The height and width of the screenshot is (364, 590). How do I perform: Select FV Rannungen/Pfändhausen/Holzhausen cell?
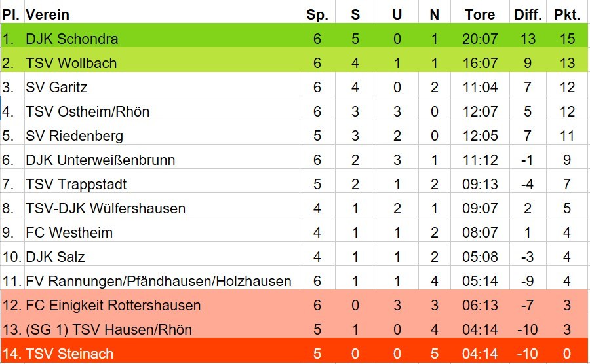tap(162, 281)
